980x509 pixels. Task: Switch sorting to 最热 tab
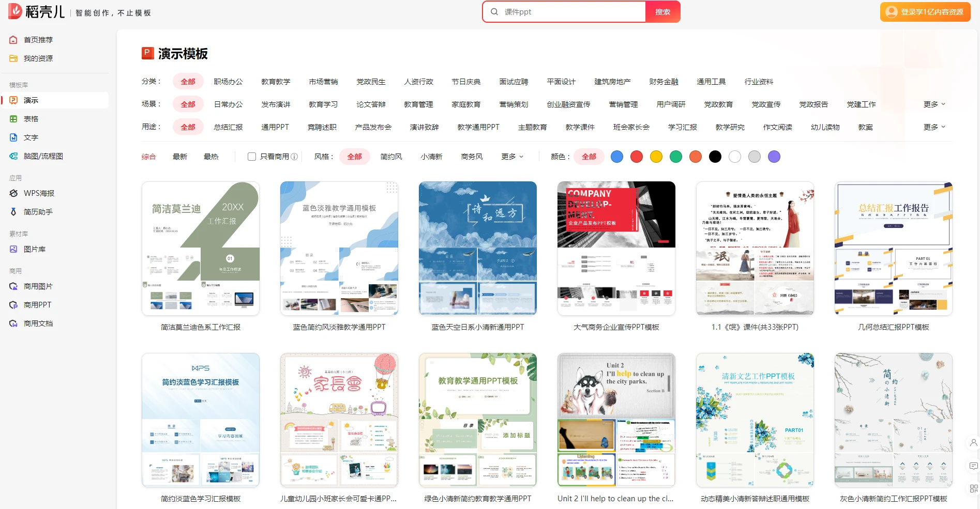pos(211,157)
